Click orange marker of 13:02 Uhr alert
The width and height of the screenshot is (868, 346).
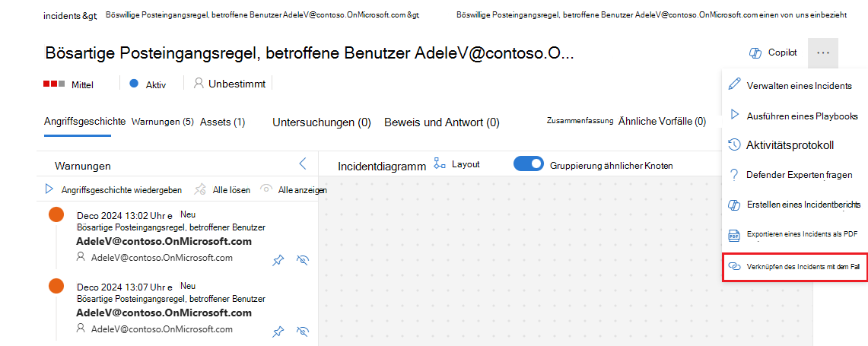point(56,215)
